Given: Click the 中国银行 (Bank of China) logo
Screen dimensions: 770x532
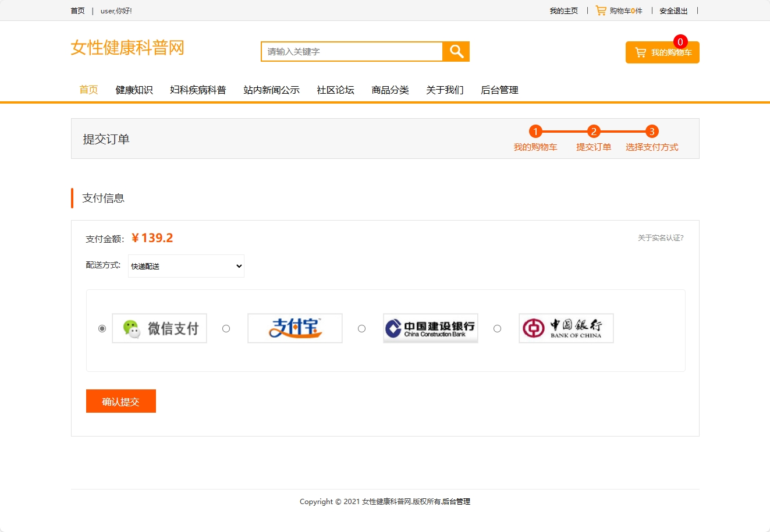Looking at the screenshot, I should (x=565, y=328).
